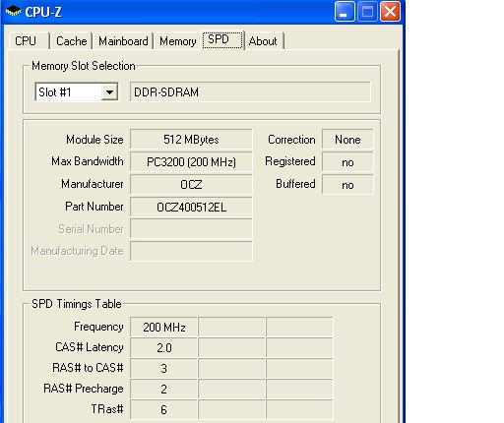This screenshot has width=504, height=423.
Task: Click the Buffered value no
Action: click(x=347, y=184)
